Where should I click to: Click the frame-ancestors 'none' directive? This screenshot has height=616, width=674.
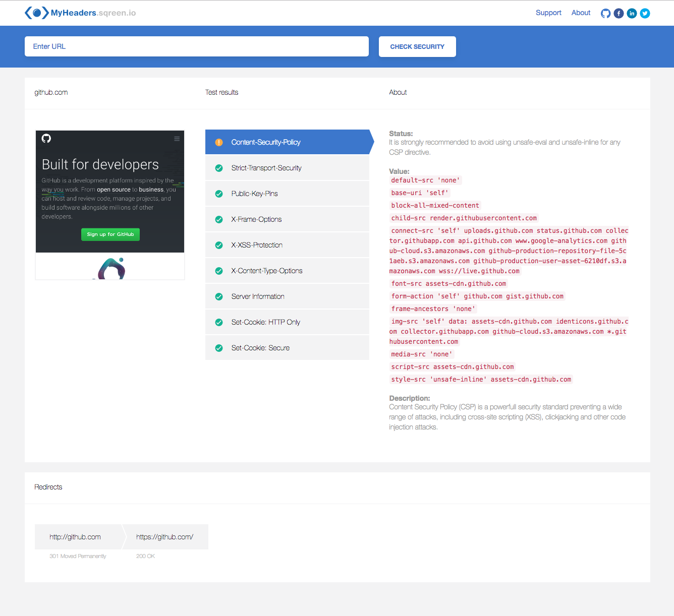coord(433,309)
